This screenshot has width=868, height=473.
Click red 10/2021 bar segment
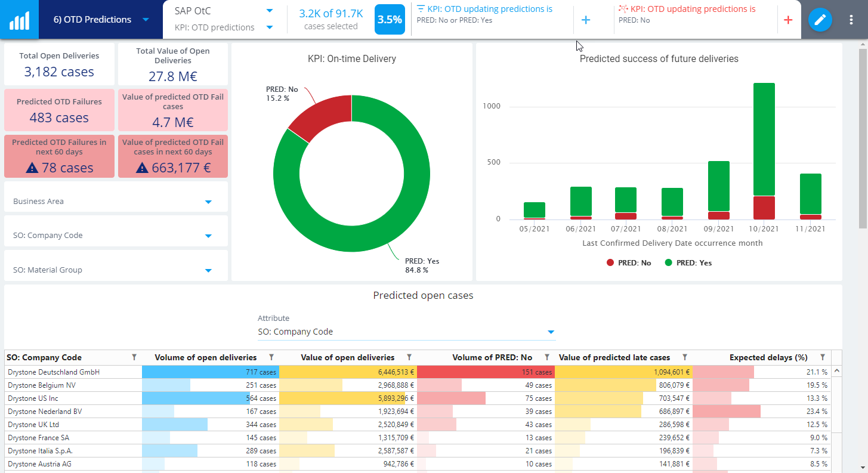tap(764, 208)
